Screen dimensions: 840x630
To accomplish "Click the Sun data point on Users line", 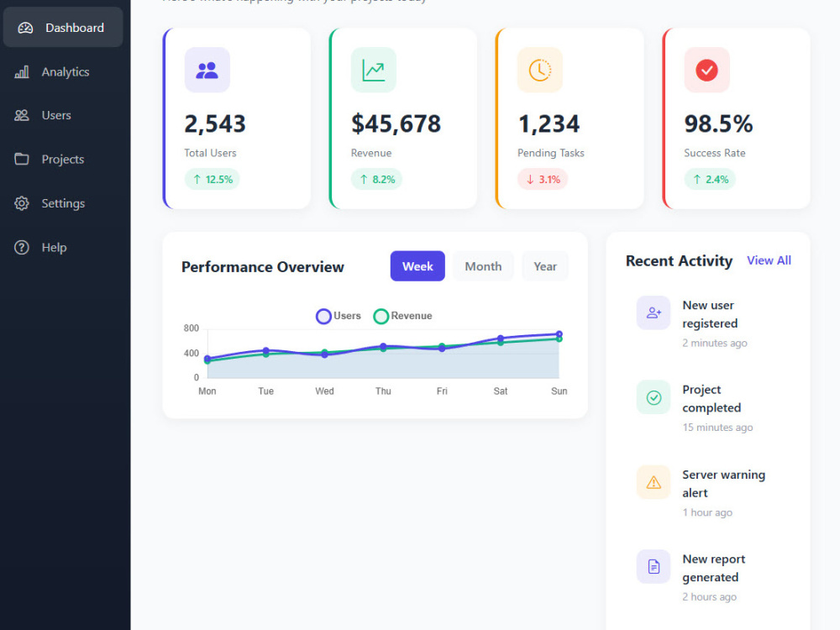I will [559, 333].
